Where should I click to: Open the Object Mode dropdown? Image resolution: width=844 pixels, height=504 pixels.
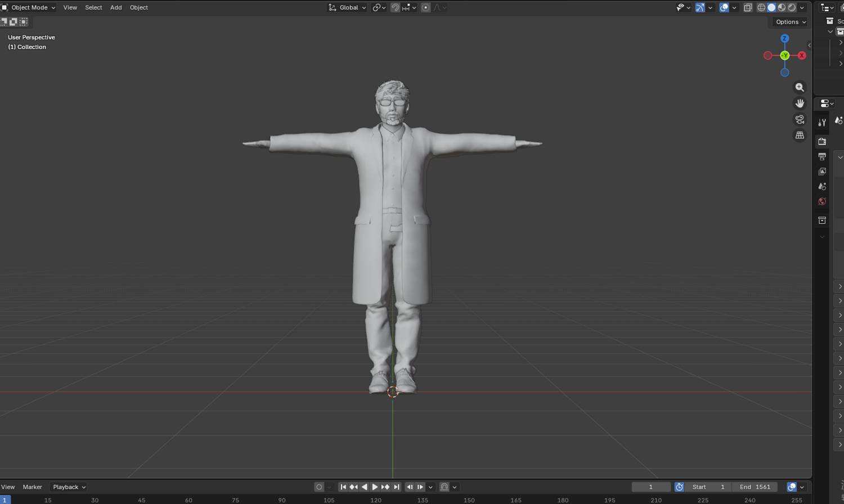click(28, 7)
